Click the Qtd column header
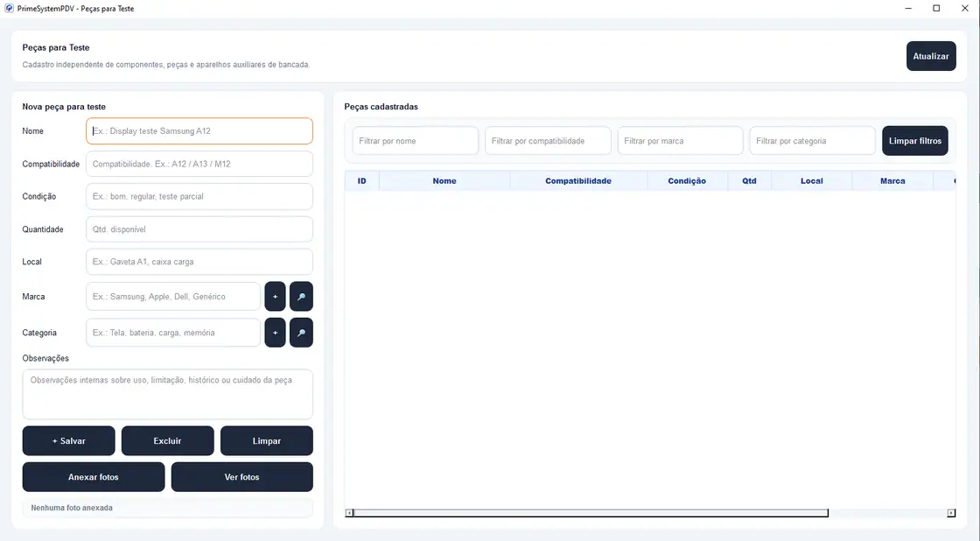 click(749, 180)
